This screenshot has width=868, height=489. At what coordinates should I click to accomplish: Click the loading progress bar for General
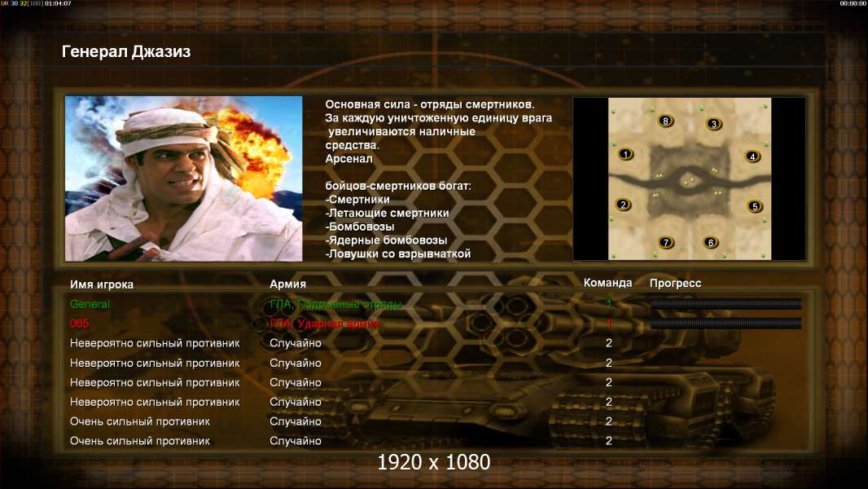tap(726, 303)
